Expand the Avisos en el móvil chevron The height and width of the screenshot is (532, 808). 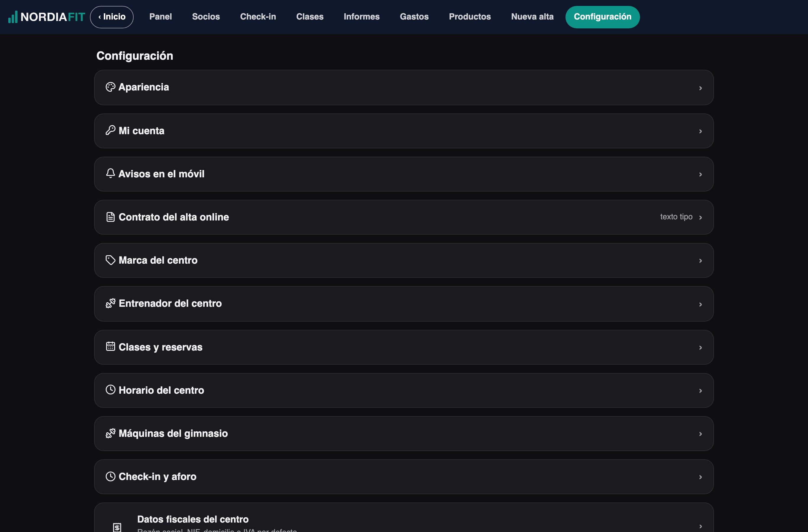point(700,174)
